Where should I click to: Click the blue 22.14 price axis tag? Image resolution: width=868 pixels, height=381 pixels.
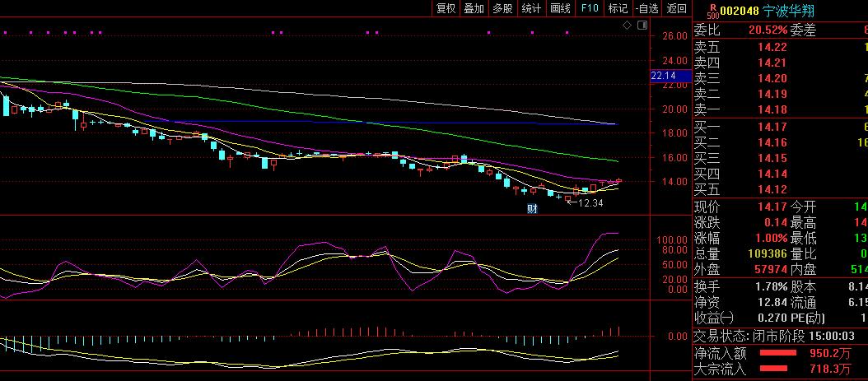click(663, 76)
